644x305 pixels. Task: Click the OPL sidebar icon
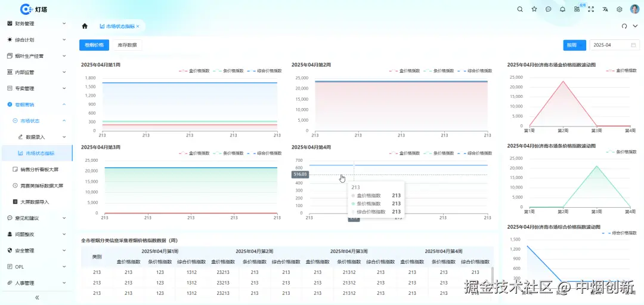(10, 267)
